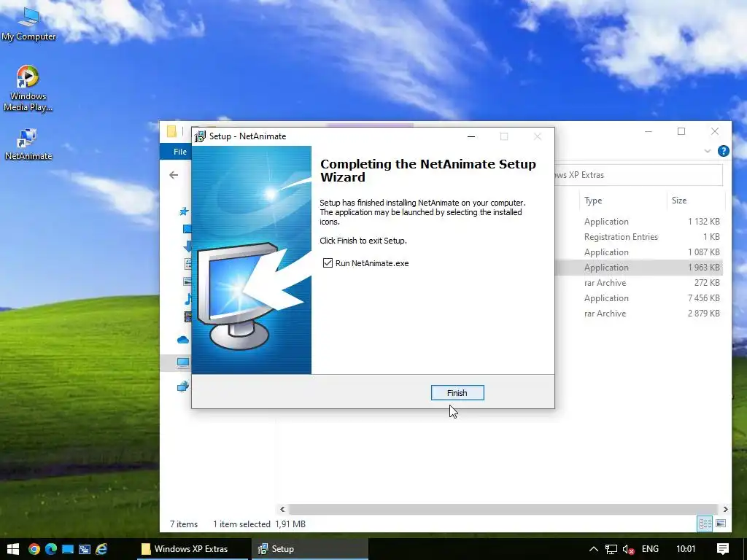Select the 7 456 KB Application row
747x560 pixels.
[639, 297]
